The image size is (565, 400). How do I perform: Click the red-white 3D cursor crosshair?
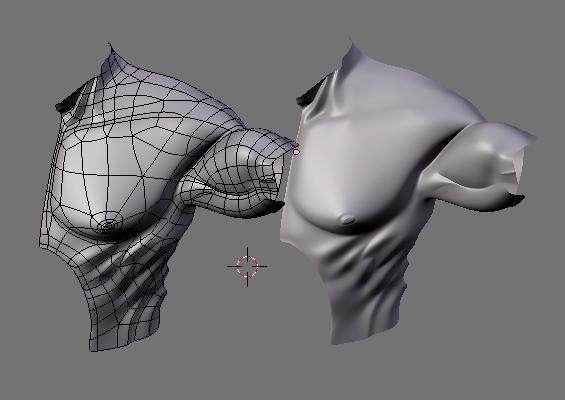(x=247, y=267)
